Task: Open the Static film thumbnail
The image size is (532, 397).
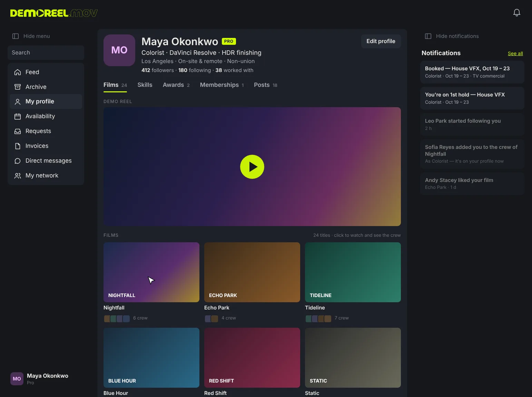Action: [353, 358]
